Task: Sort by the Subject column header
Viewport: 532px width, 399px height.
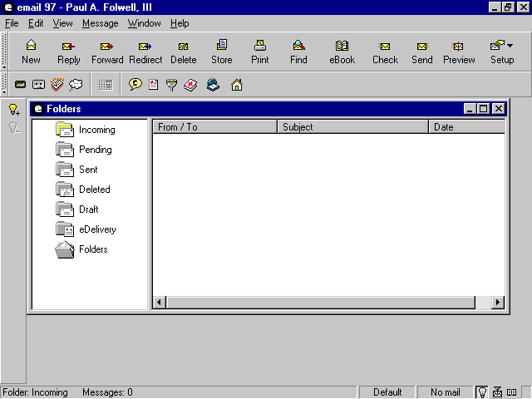Action: click(352, 127)
